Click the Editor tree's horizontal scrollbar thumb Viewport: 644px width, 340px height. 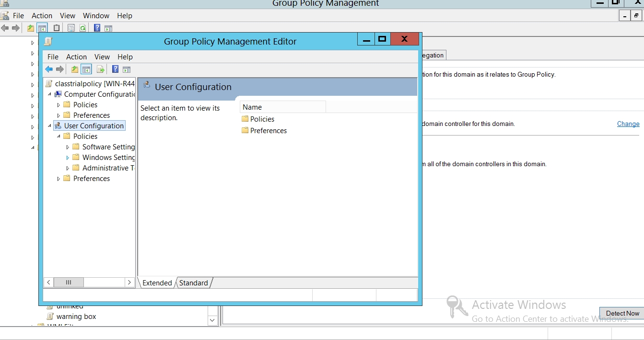[x=69, y=283]
